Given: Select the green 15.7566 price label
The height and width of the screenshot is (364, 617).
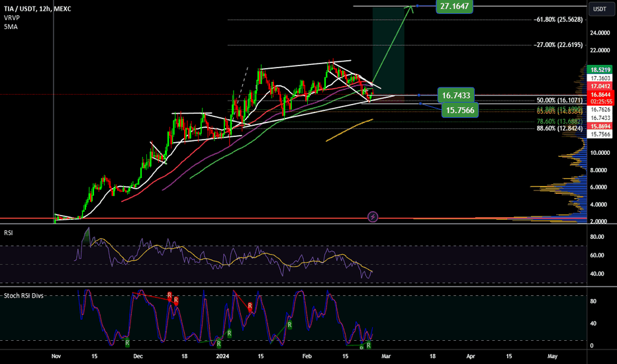Looking at the screenshot, I should 460,110.
